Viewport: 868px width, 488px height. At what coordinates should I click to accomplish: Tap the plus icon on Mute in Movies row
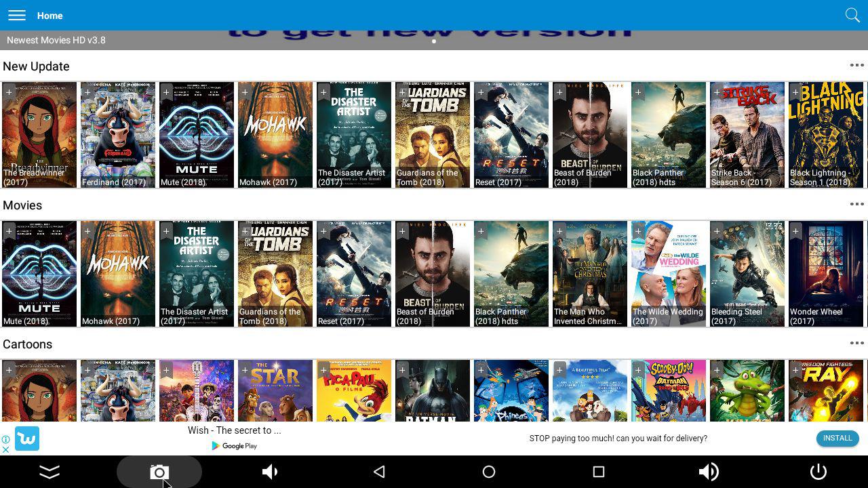click(9, 231)
